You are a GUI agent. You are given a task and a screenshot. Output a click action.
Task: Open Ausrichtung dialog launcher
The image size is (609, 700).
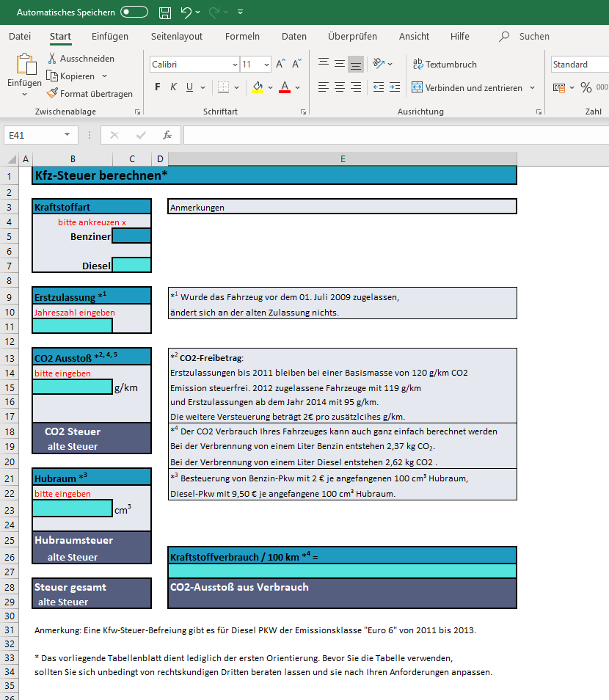point(539,112)
